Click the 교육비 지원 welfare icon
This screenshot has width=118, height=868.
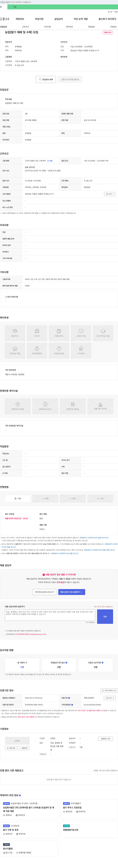click(81, 333)
